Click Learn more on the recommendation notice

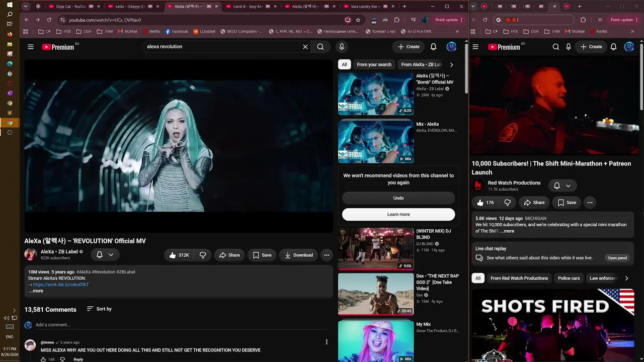coord(398,214)
